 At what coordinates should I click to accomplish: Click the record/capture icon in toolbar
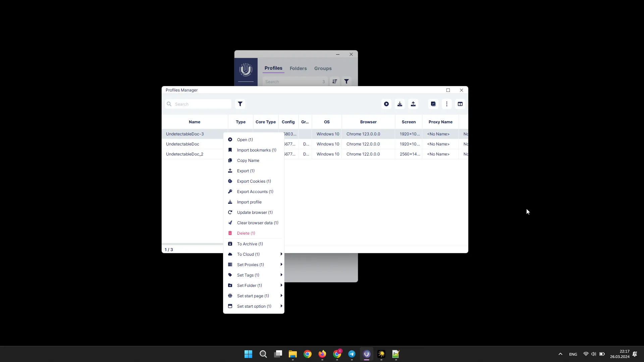386,104
